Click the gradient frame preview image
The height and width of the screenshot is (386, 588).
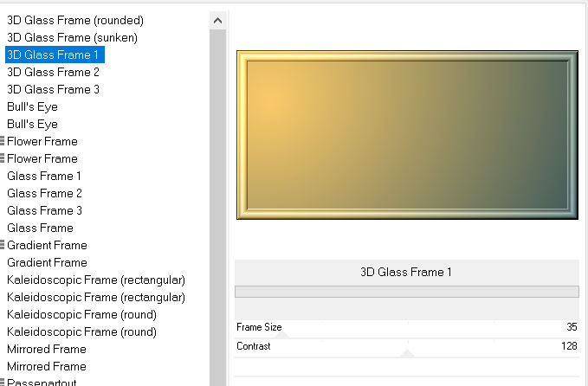point(407,135)
